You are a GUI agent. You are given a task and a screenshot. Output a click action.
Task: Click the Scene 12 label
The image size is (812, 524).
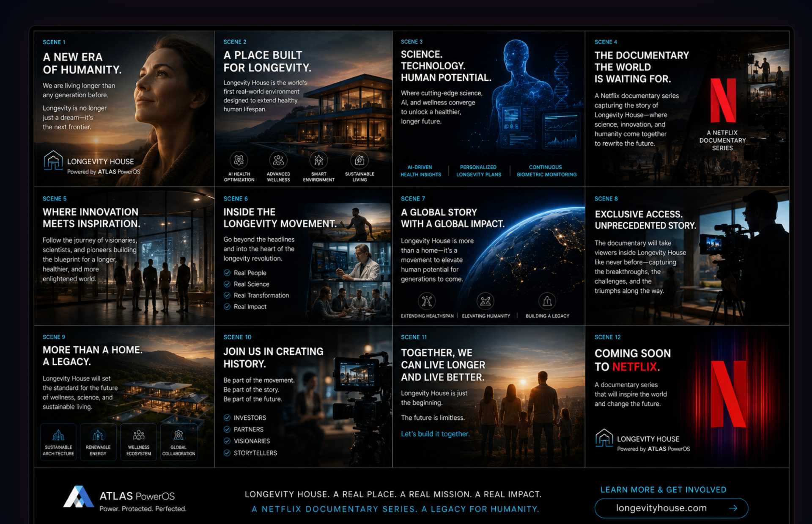click(x=607, y=337)
